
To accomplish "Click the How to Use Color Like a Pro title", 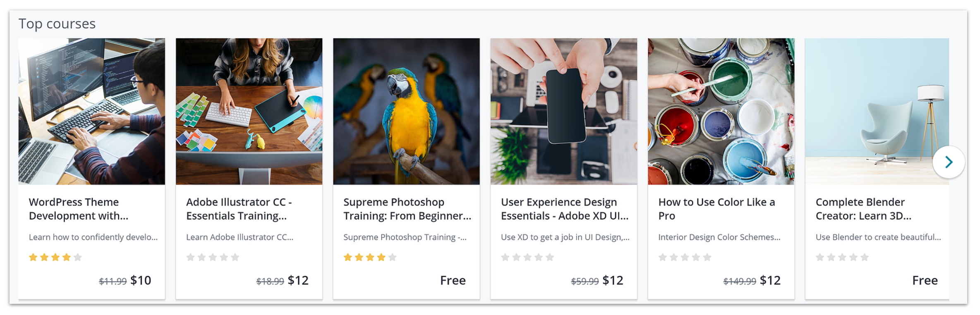I will pyautogui.click(x=716, y=209).
